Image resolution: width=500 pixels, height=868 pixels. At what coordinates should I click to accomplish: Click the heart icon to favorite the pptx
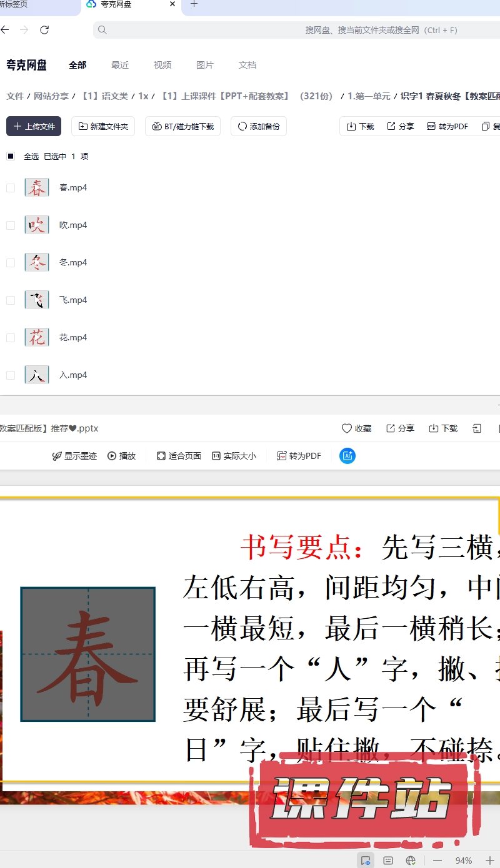pos(347,428)
